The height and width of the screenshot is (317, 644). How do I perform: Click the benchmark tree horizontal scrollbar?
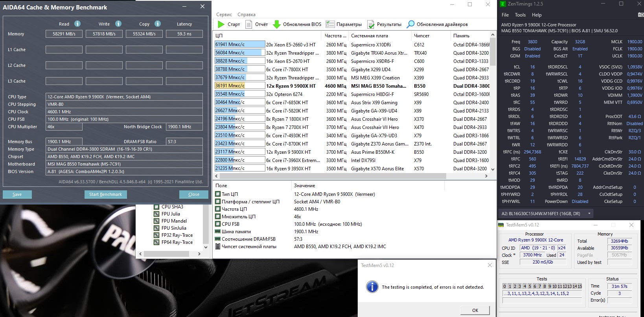coord(169,254)
